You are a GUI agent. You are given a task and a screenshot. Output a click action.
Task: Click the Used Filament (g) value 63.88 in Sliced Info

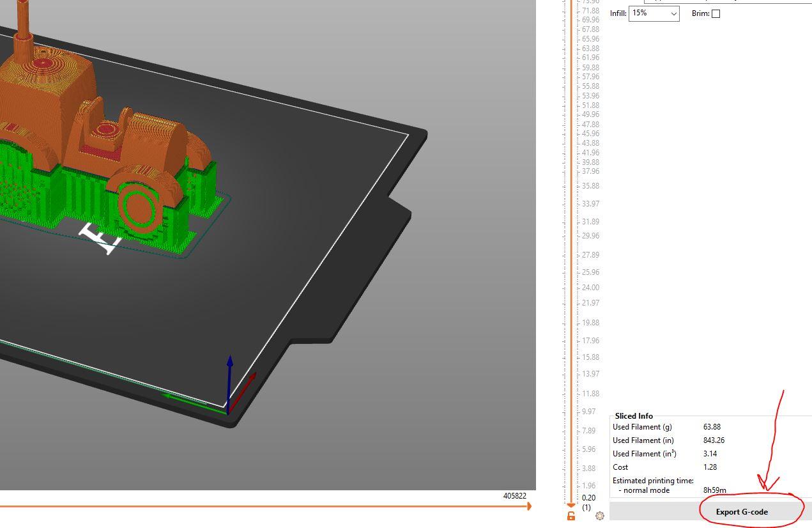[x=712, y=427]
